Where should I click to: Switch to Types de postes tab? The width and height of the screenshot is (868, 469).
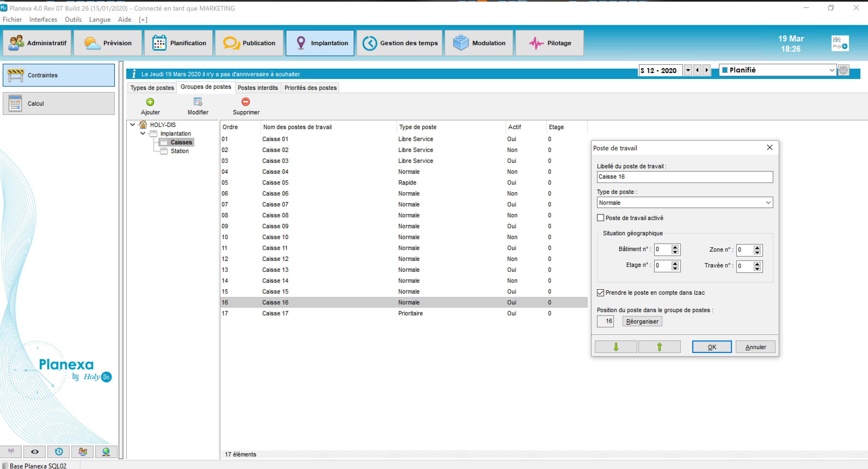point(152,88)
